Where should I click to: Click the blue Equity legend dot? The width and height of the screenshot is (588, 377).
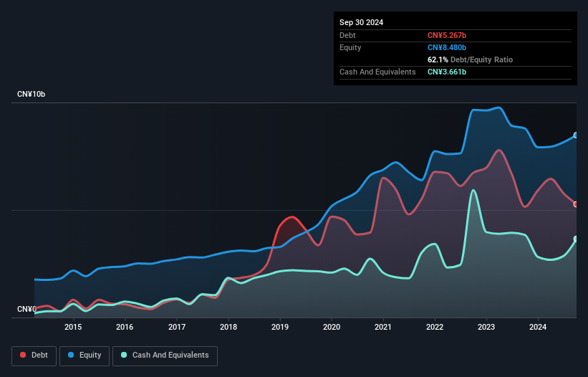pos(71,355)
